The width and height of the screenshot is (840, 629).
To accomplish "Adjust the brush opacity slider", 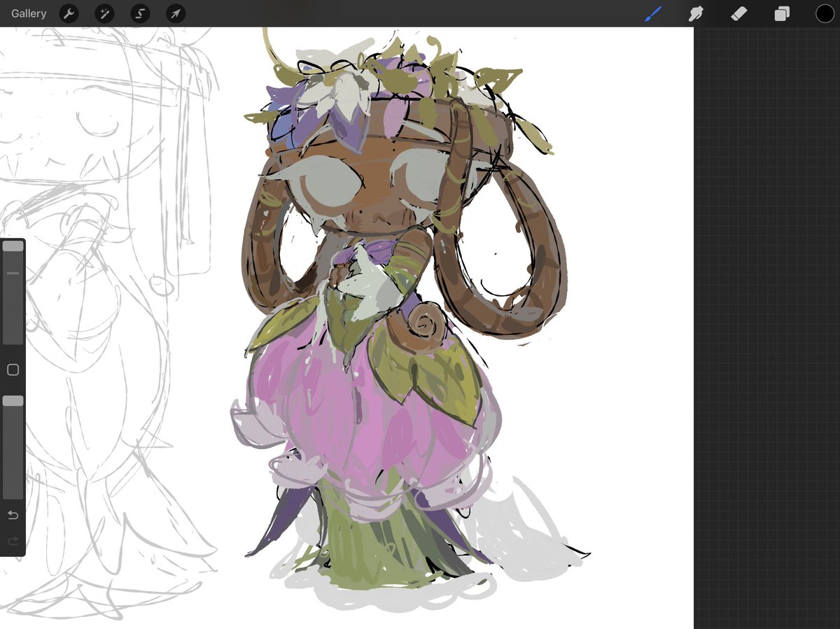I will 13,447.
